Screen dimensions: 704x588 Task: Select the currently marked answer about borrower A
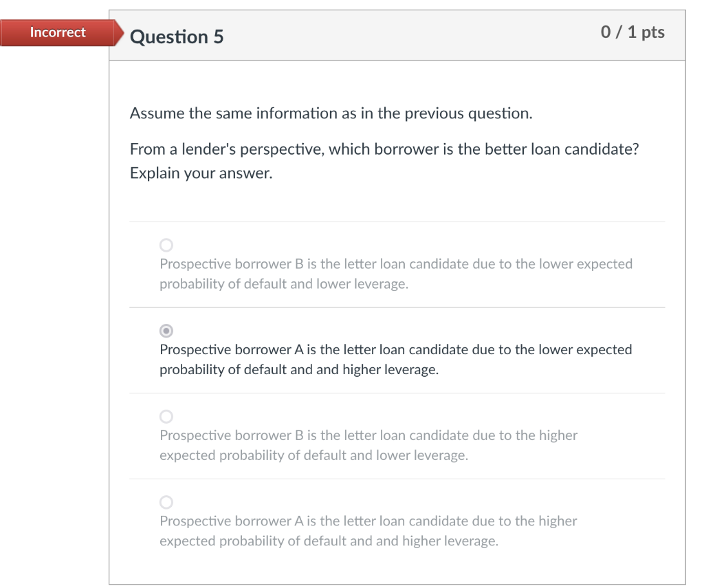(x=166, y=331)
